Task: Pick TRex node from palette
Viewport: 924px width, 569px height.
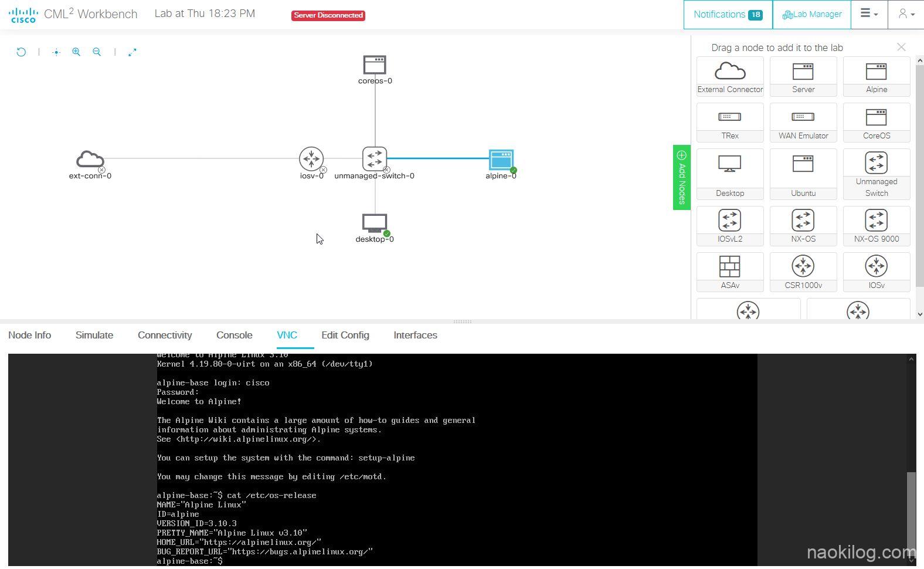Action: click(730, 122)
